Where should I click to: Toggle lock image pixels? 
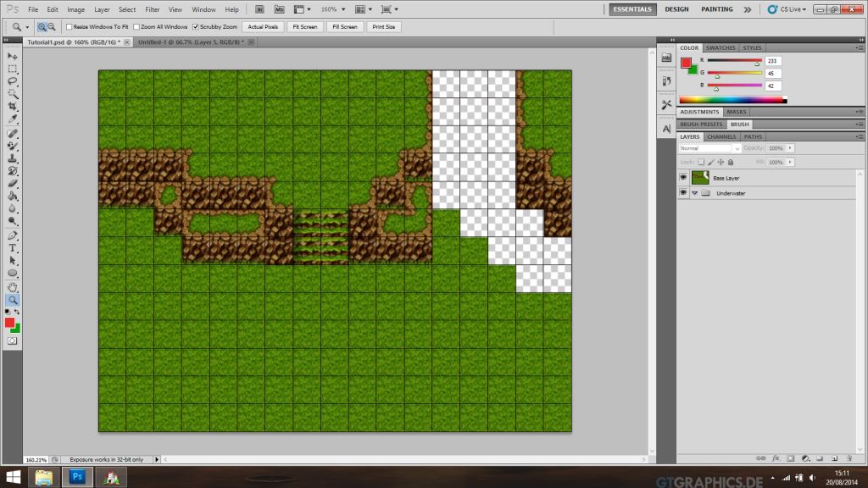[x=711, y=162]
